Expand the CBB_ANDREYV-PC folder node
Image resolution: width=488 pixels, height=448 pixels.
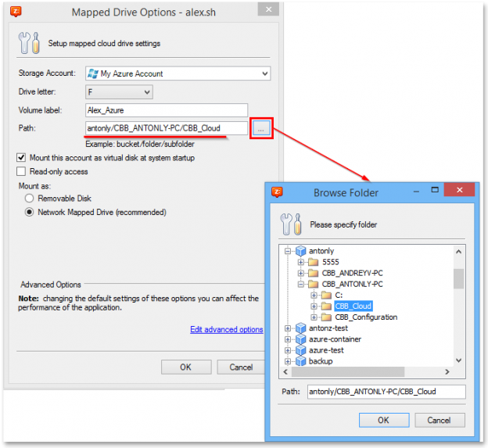tap(300, 273)
